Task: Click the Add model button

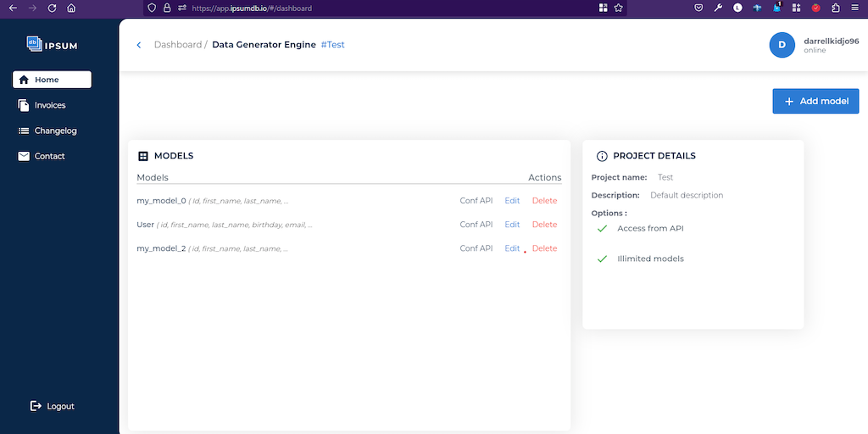Action: (x=815, y=101)
